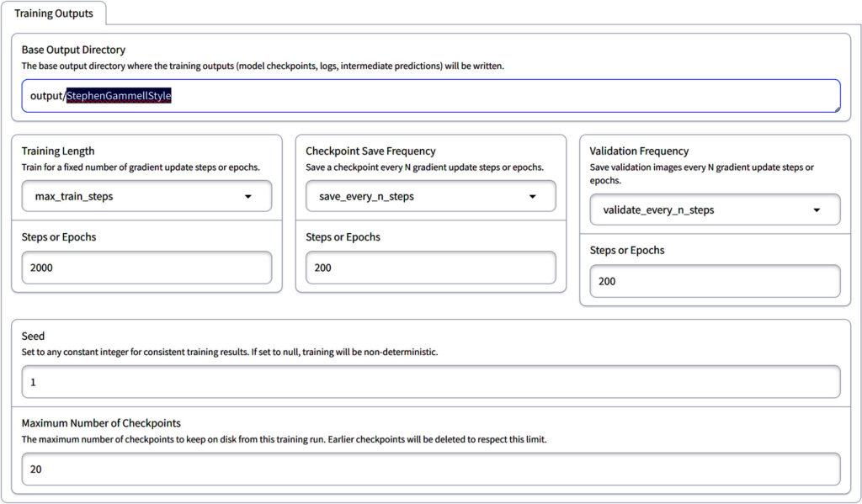Image resolution: width=862 pixels, height=504 pixels.
Task: Click the max_train_steps dropdown arrow
Action: click(x=248, y=197)
